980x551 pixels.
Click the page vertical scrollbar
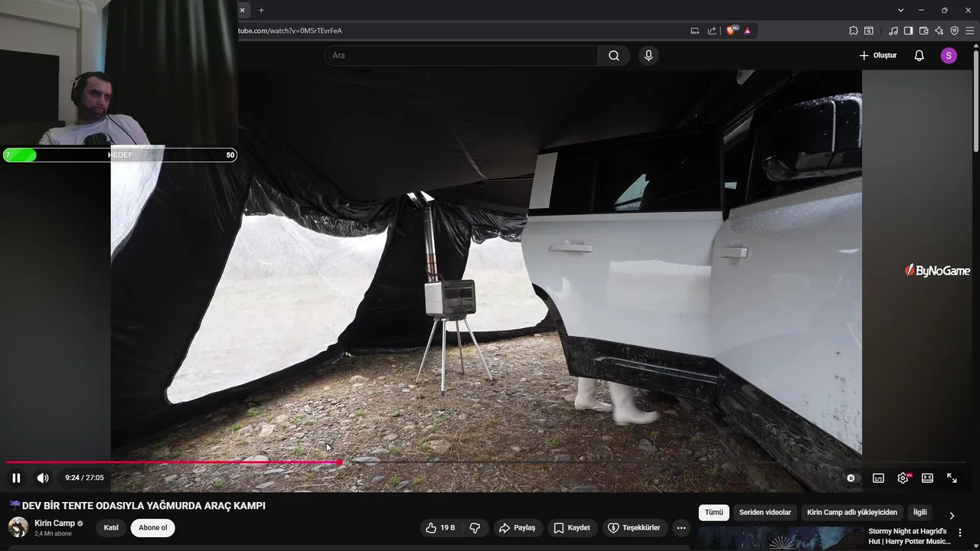[975, 99]
